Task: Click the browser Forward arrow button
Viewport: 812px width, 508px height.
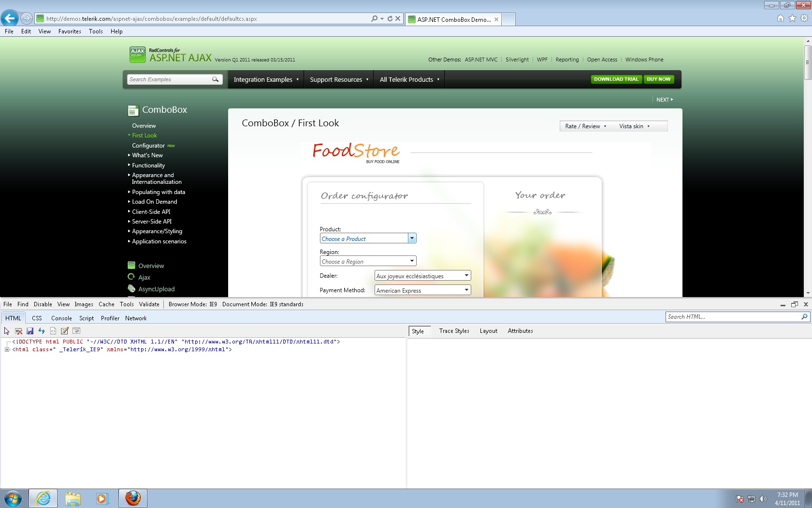Action: (27, 18)
